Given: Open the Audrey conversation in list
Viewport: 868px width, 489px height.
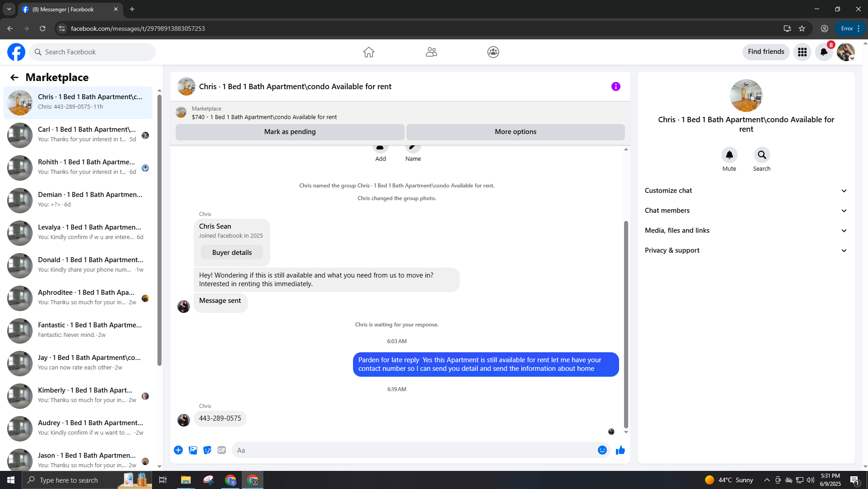Looking at the screenshot, I should pos(78,429).
